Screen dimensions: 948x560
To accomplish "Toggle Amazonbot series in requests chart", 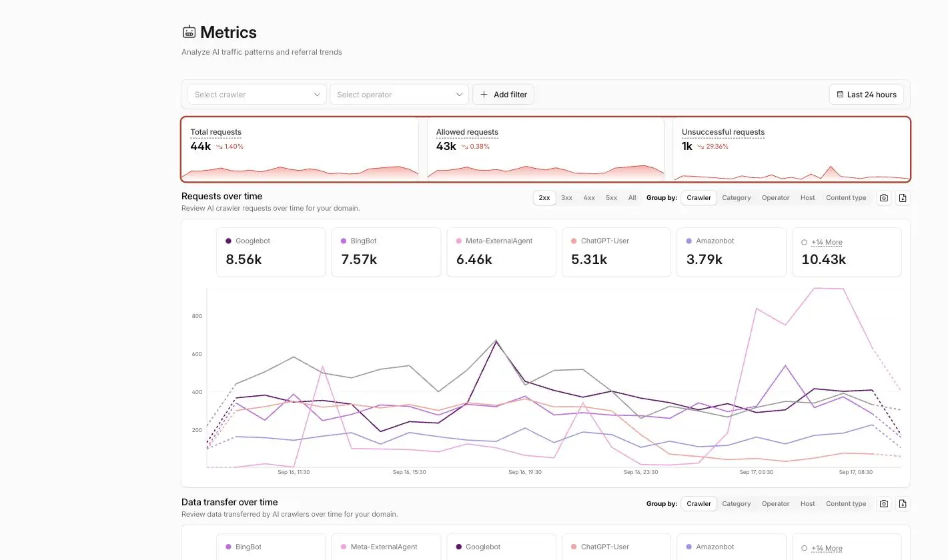I will [731, 252].
